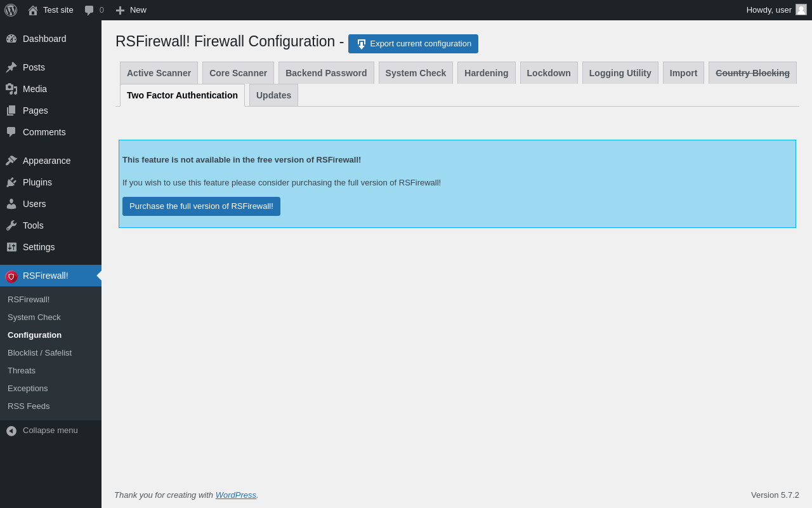Open Blocklist / Safelist submenu item
Viewport: 812px width, 508px height.
click(39, 353)
